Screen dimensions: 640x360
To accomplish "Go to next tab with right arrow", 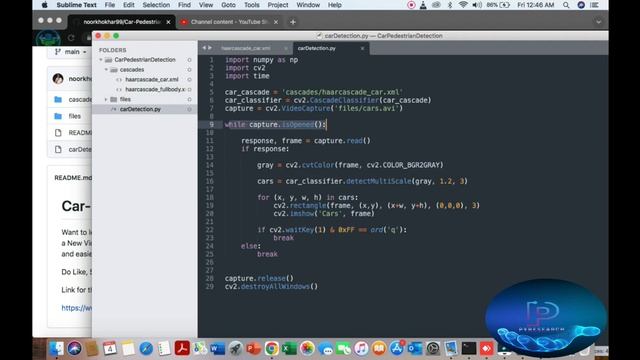I will (210, 48).
